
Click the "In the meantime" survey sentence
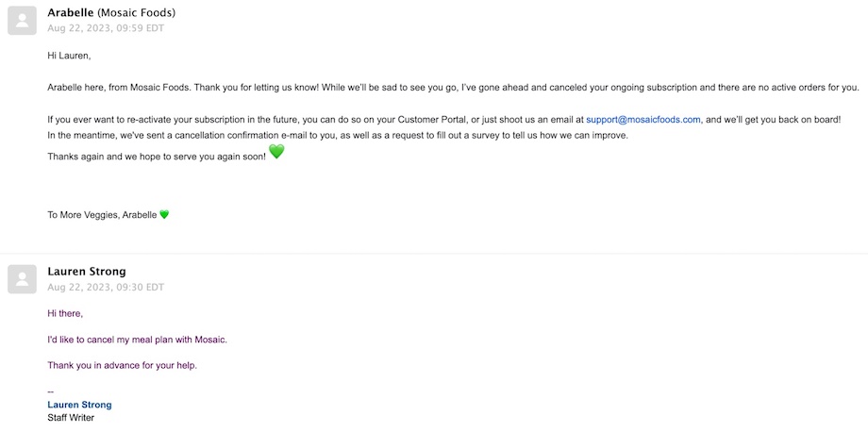point(337,136)
